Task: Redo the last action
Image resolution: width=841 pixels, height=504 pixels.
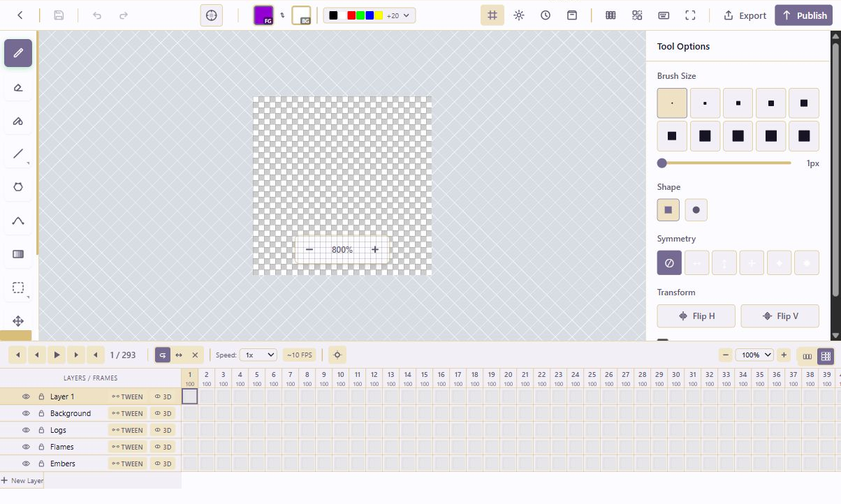Action: point(124,15)
